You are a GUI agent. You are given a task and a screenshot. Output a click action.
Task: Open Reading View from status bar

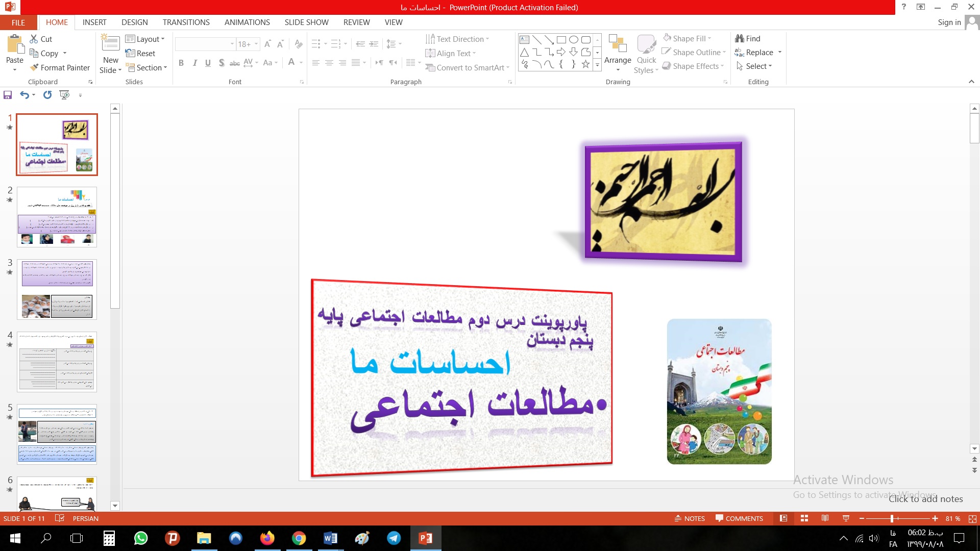825,518
